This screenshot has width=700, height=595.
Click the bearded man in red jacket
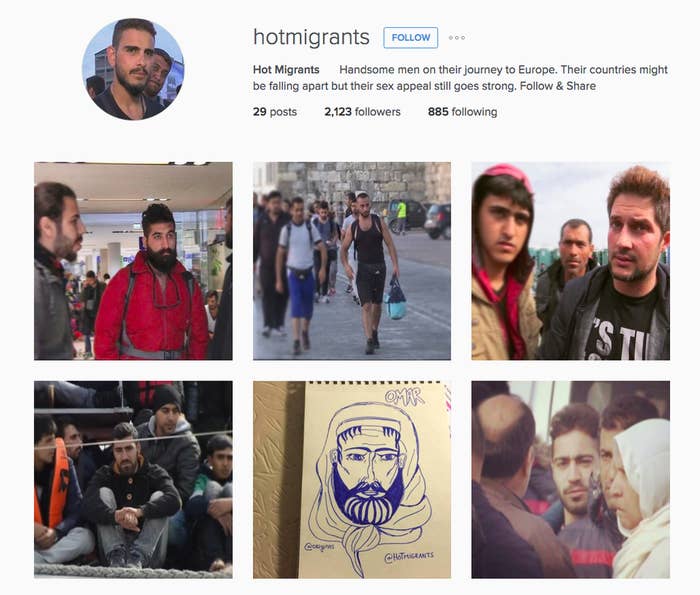(x=152, y=283)
